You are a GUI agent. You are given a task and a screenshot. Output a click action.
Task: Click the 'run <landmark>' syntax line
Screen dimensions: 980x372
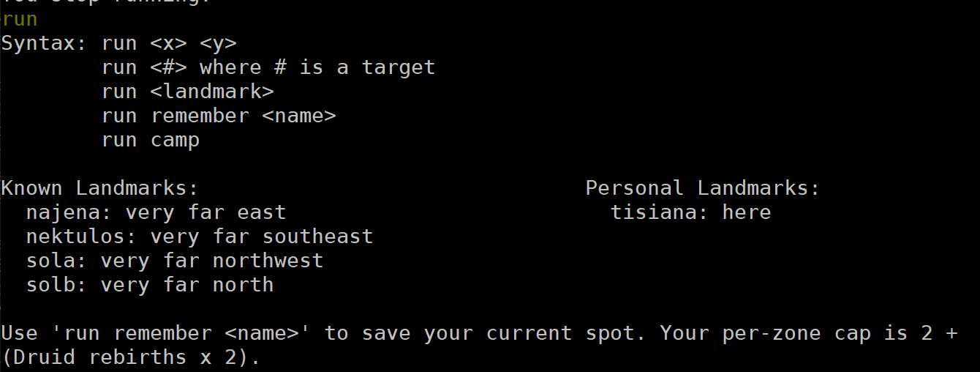(188, 92)
